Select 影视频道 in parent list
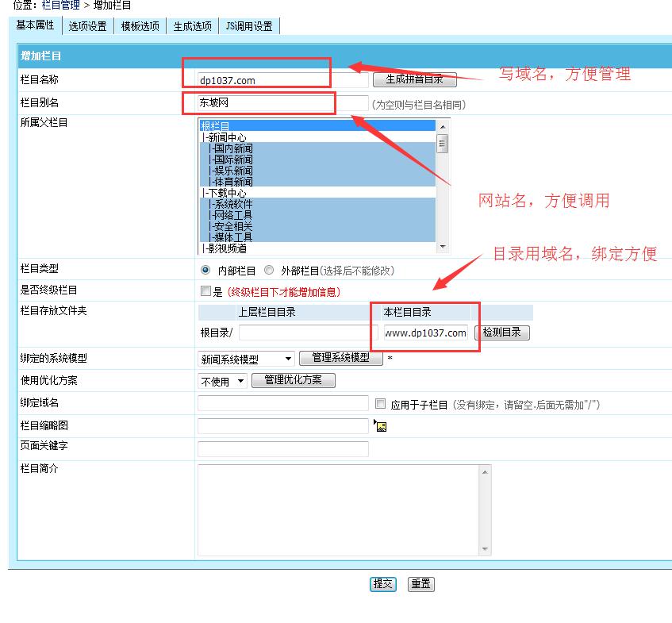This screenshot has width=672, height=623. click(x=317, y=248)
